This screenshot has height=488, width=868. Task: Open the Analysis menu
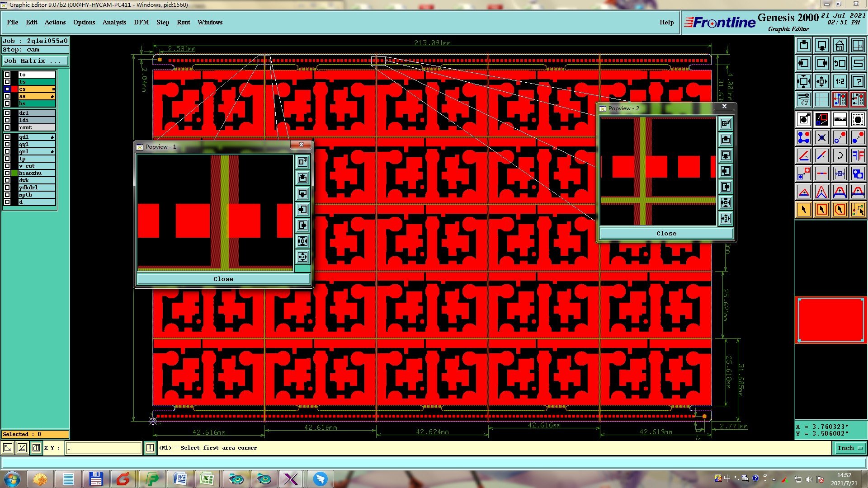[114, 22]
